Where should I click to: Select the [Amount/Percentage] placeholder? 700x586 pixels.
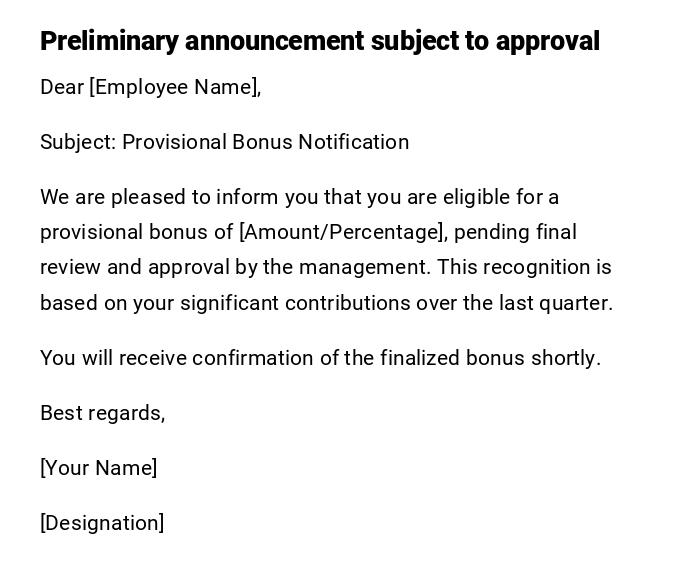(x=342, y=232)
